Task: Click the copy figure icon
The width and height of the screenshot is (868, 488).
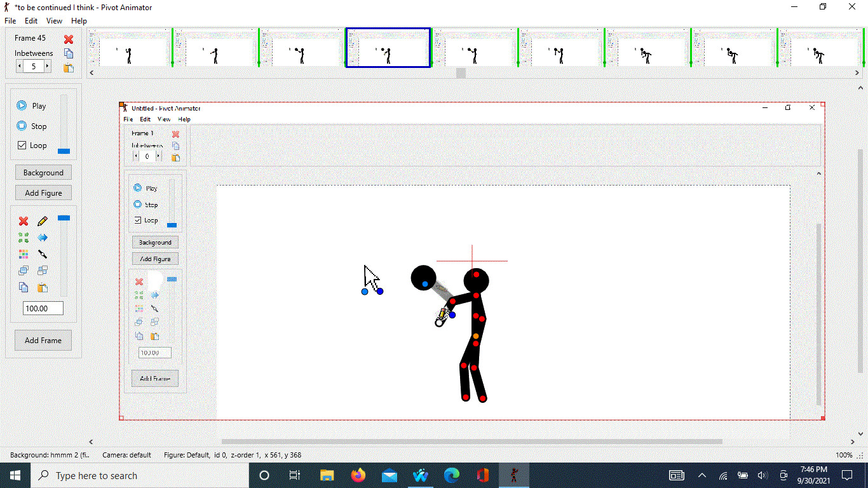Action: pyautogui.click(x=24, y=287)
